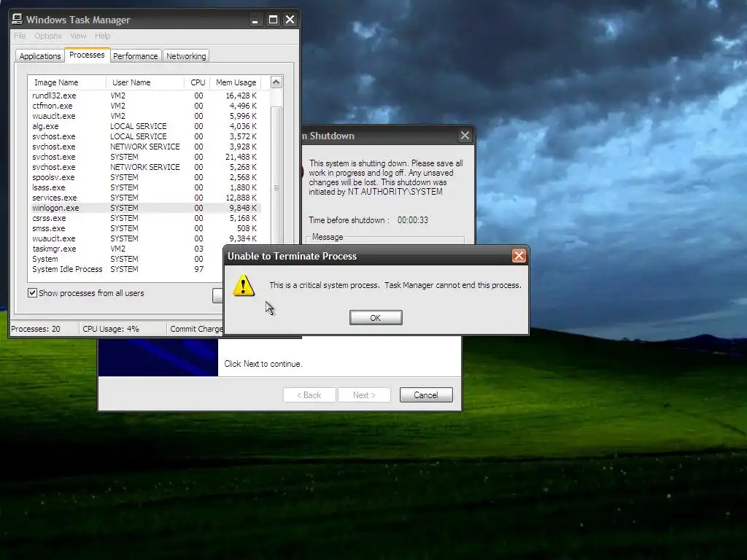Close the Unable to Terminate Process dialog

coord(519,256)
